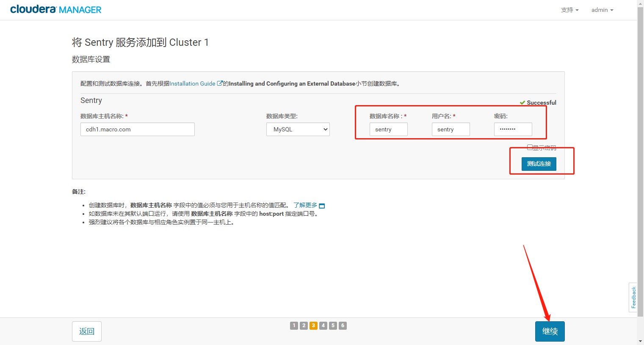644x345 pixels.
Task: Open the 了解更多 learn more link
Action: 305,205
